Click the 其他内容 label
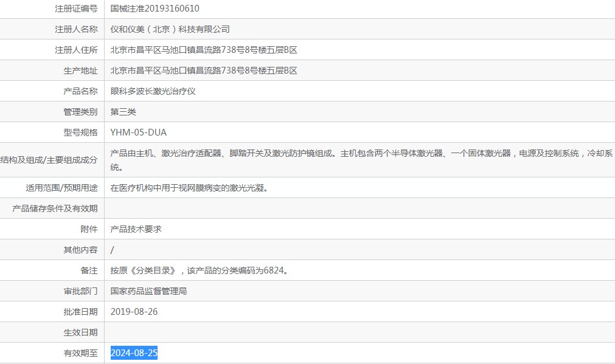Screen dimensions: 615x364 pos(80,250)
